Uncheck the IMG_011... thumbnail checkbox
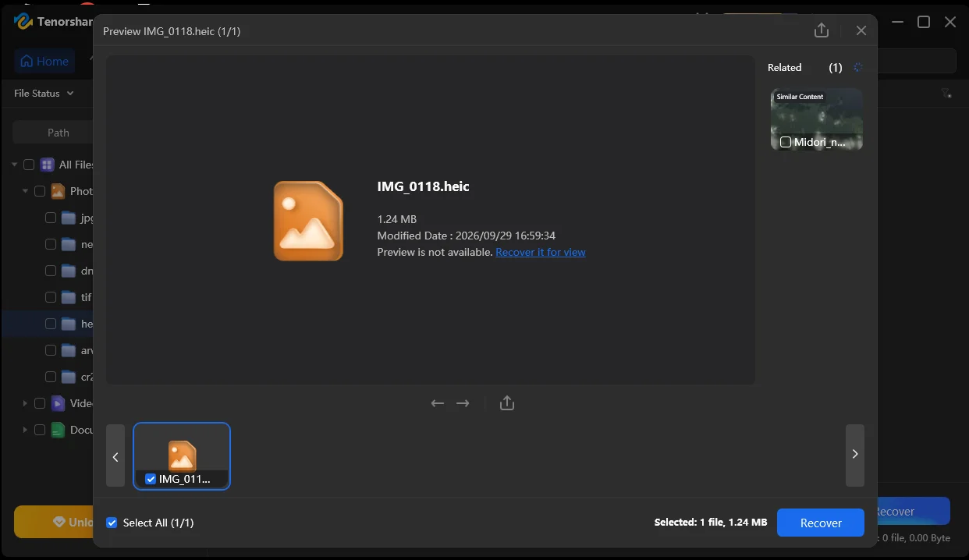The image size is (969, 560). [151, 479]
